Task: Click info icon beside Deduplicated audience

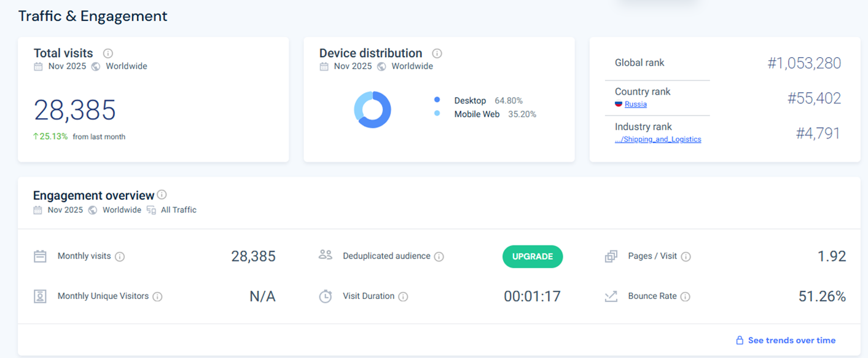Action: tap(439, 257)
